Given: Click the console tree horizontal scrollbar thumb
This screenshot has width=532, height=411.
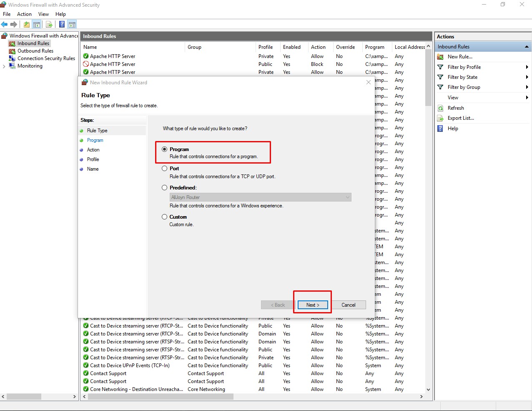Looking at the screenshot, I should pyautogui.click(x=24, y=396).
